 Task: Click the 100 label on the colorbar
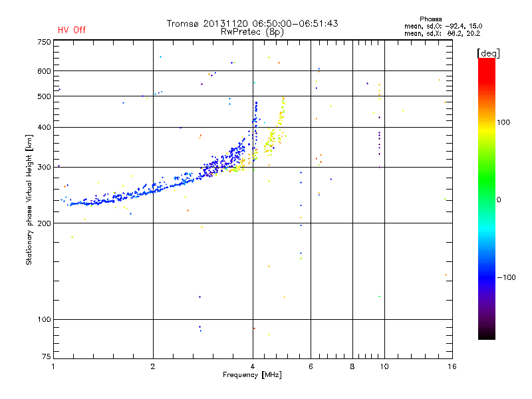(503, 122)
